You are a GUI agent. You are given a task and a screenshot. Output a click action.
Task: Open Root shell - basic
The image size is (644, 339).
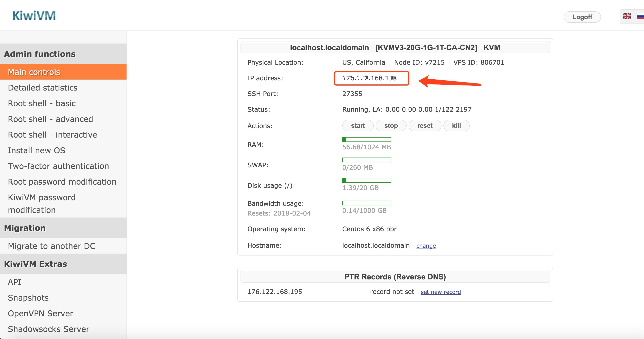point(42,103)
